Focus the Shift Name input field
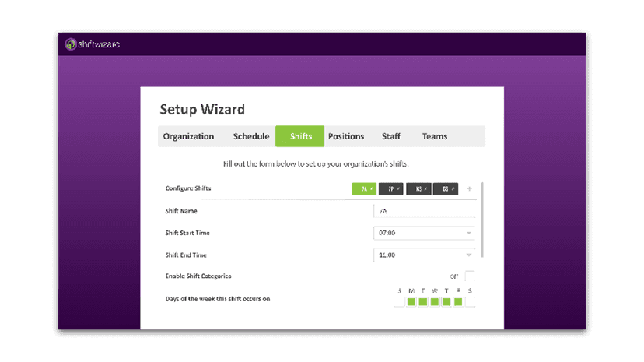644x362 pixels. coord(424,211)
